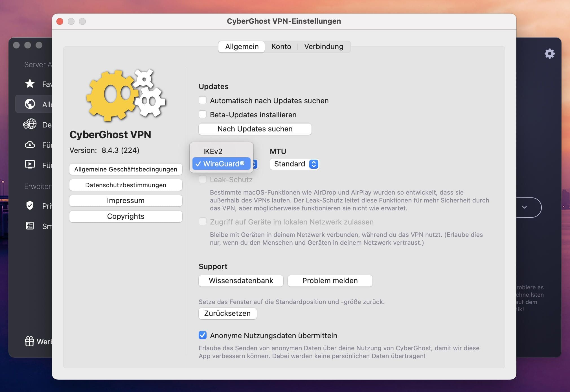Open the settings gear icon top right
The width and height of the screenshot is (570, 392).
(550, 53)
